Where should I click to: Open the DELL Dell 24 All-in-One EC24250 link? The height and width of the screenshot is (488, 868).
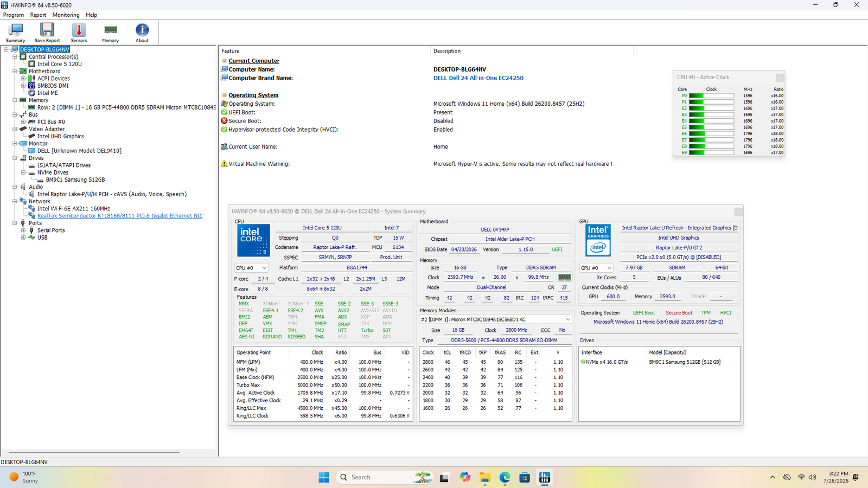tap(478, 78)
